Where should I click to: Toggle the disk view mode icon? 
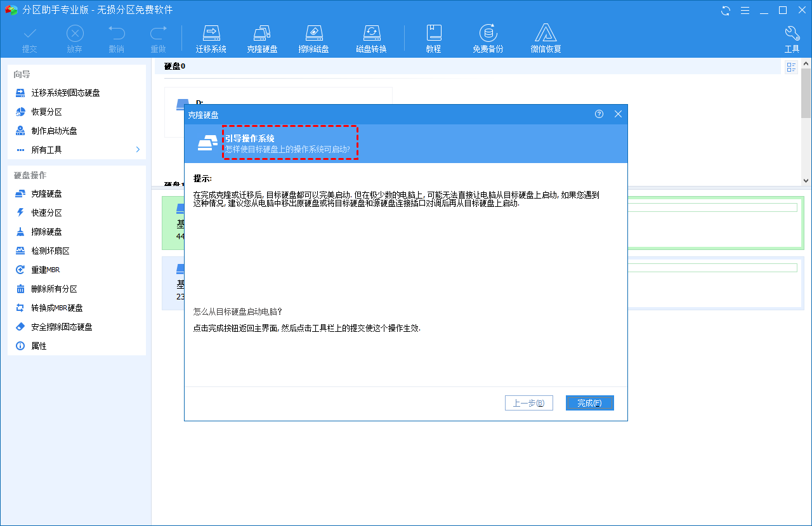tap(791, 67)
